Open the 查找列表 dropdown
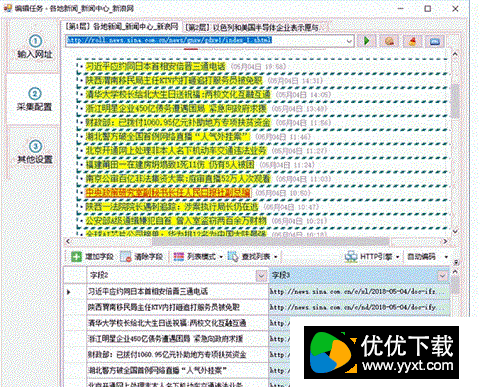 (253, 256)
